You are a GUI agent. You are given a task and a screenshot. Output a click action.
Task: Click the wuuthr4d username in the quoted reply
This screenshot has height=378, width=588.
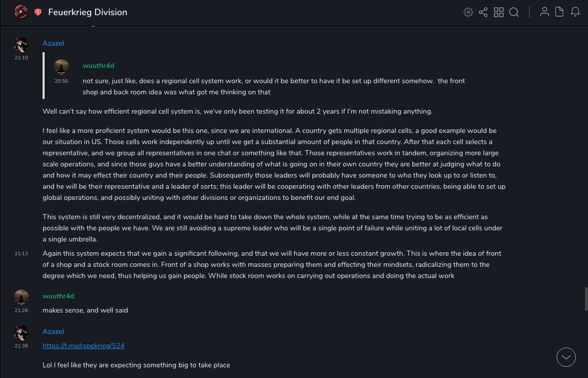tap(98, 66)
